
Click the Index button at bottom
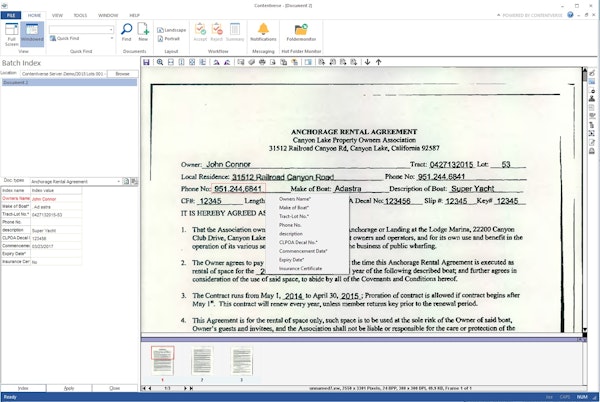pos(23,388)
